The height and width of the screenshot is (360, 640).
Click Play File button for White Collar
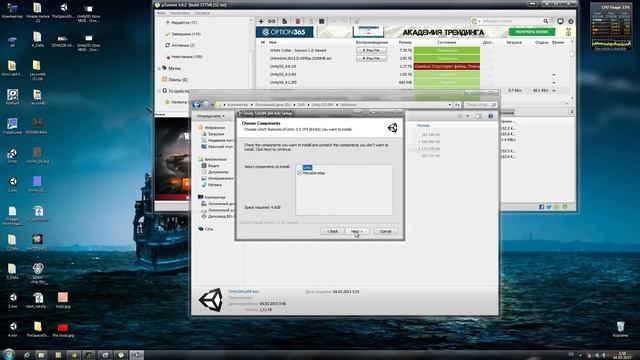coord(371,50)
